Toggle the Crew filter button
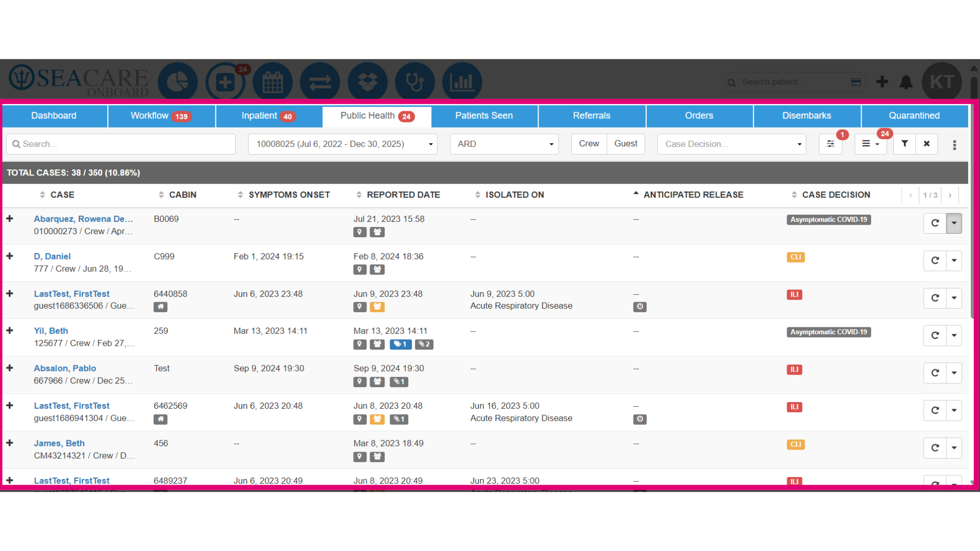Screen dimensions: 980x551 pos(589,144)
